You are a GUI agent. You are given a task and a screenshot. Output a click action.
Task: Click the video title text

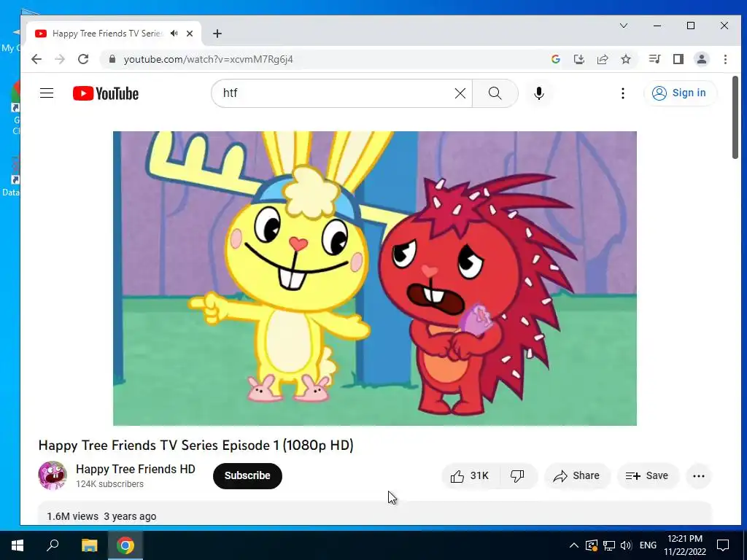tap(196, 446)
